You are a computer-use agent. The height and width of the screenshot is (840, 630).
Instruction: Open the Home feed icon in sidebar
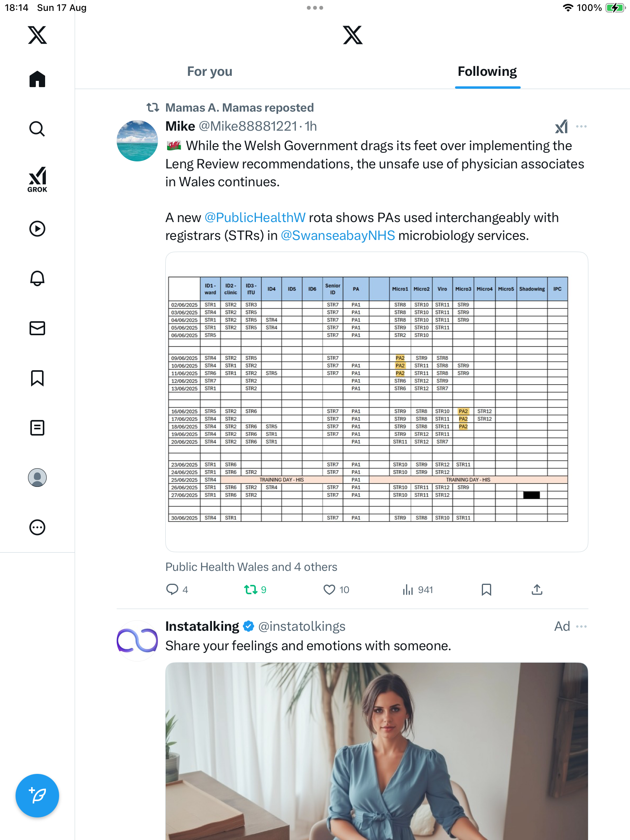tap(37, 79)
